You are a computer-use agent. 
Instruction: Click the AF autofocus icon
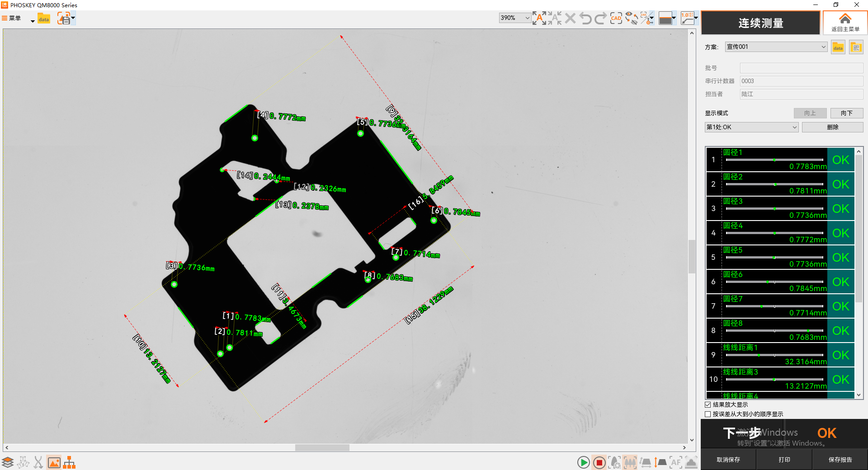pyautogui.click(x=675, y=462)
